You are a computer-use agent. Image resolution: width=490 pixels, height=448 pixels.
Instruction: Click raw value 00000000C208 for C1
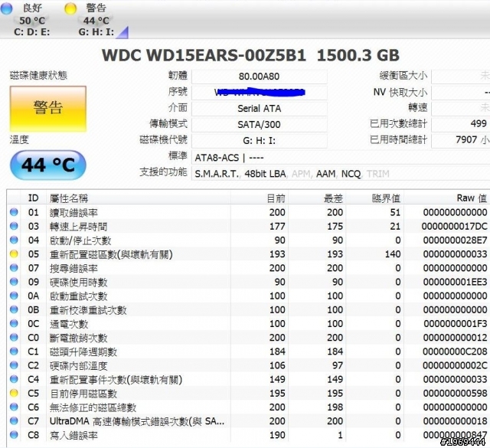click(455, 352)
